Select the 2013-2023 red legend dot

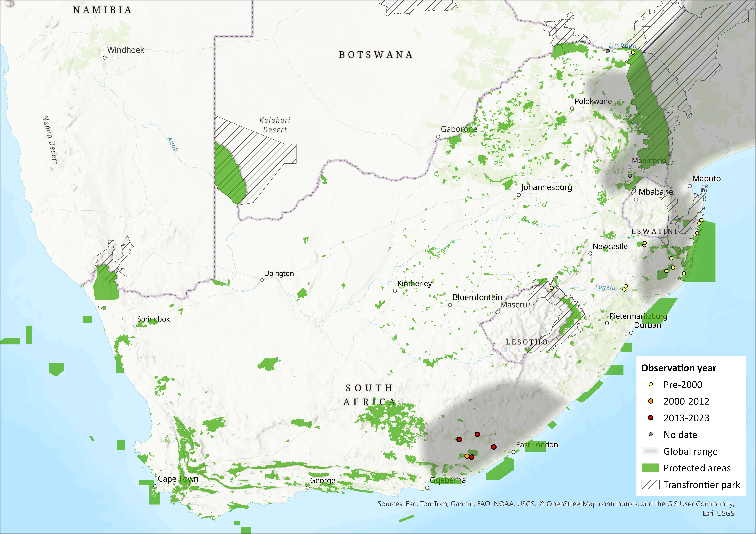click(x=651, y=418)
